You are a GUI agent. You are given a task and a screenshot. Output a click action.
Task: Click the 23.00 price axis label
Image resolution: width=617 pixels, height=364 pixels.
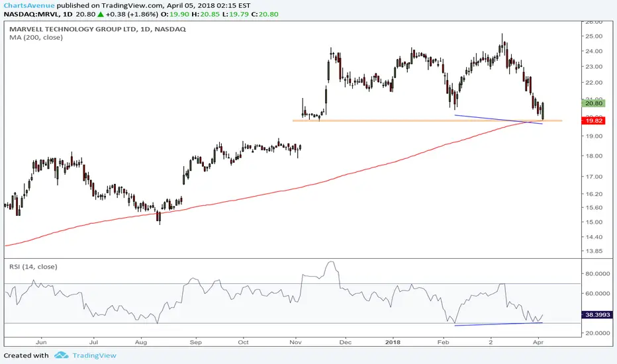point(594,66)
